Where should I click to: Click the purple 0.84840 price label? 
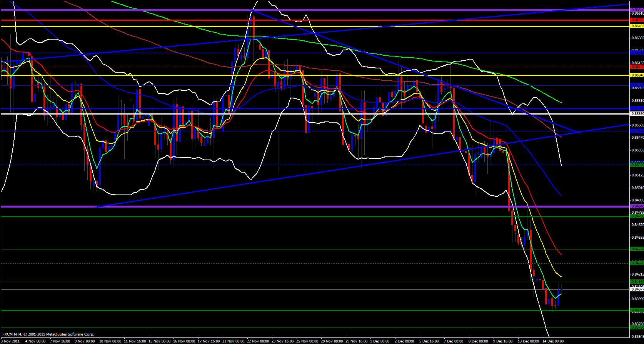click(637, 206)
